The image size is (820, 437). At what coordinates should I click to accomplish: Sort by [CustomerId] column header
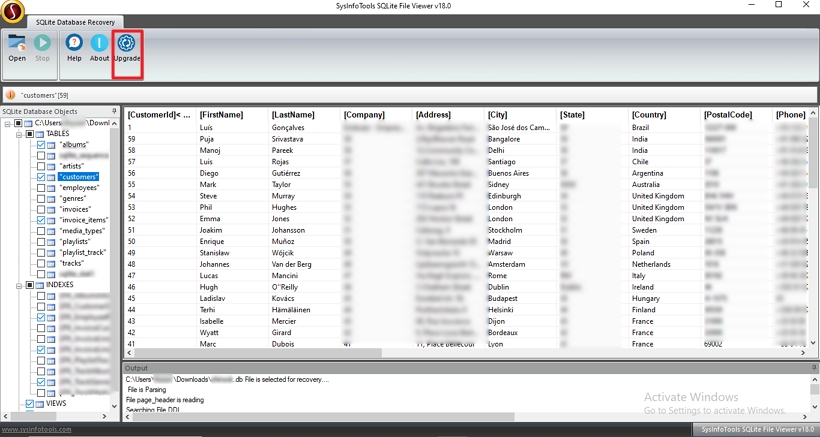(160, 114)
